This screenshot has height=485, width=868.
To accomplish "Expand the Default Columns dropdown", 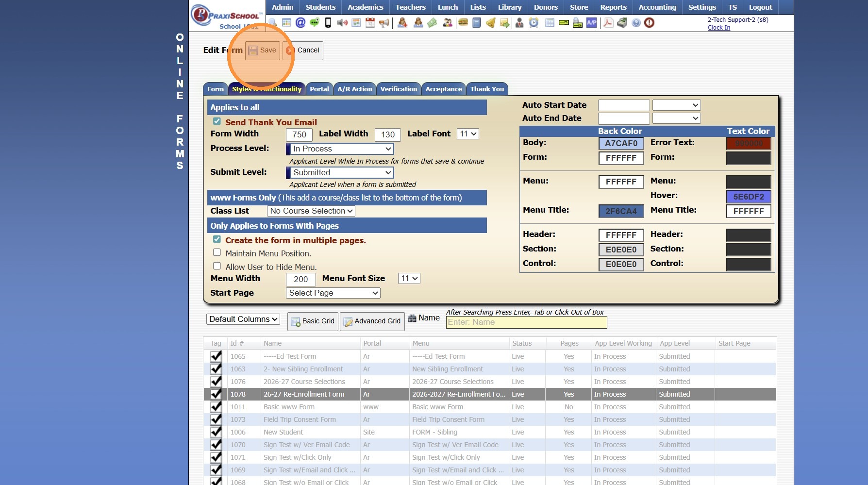I will (x=243, y=319).
